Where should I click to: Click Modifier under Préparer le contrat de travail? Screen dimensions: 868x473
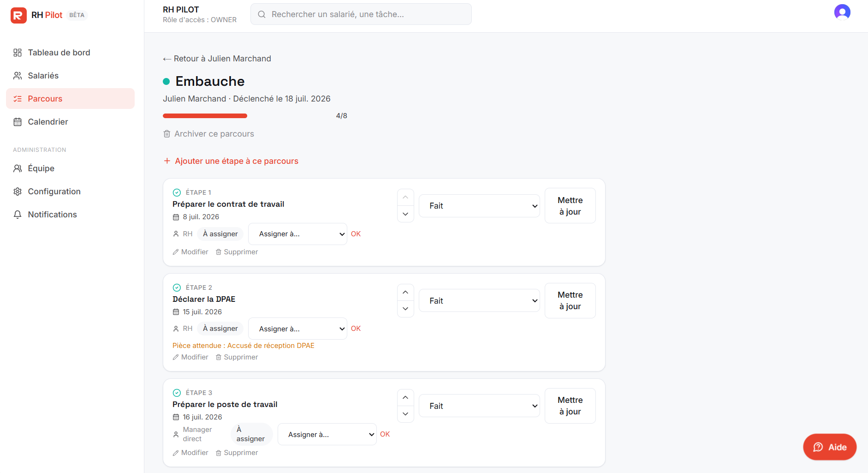190,252
